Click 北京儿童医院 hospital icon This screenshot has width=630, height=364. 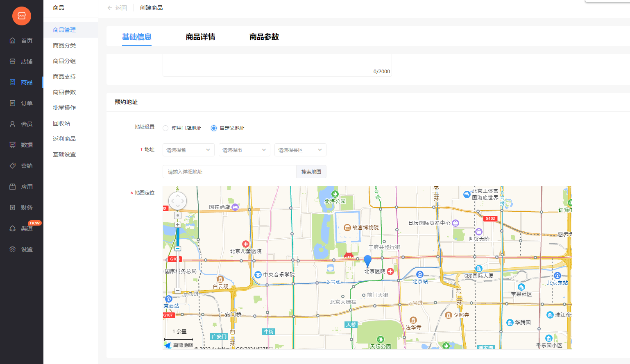[246, 244]
